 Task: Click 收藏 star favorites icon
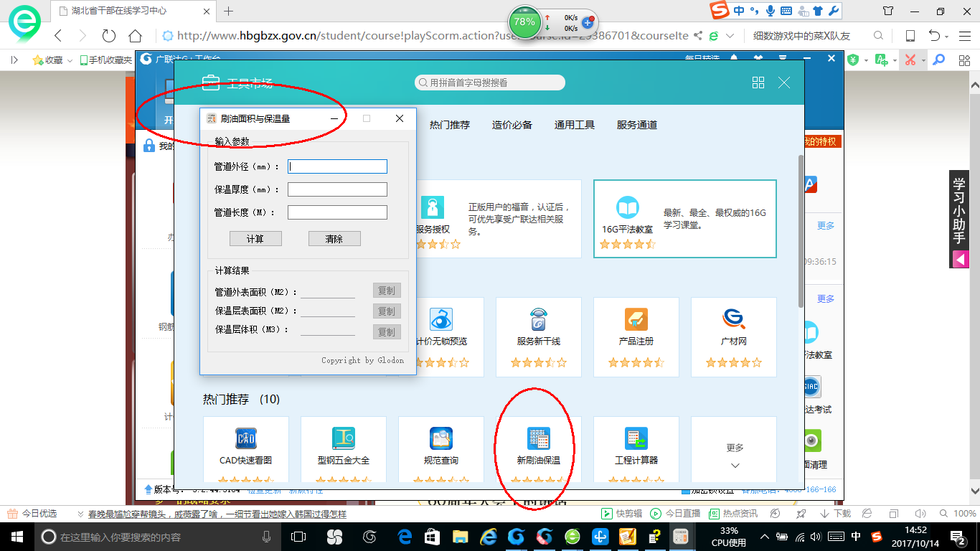point(38,60)
